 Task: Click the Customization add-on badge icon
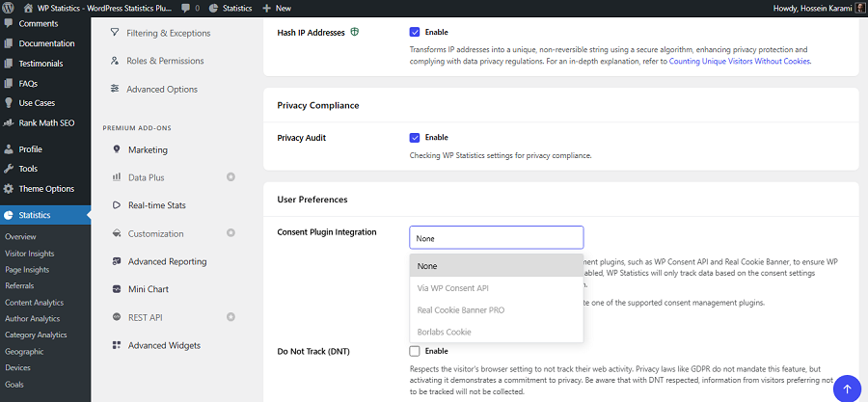[231, 233]
